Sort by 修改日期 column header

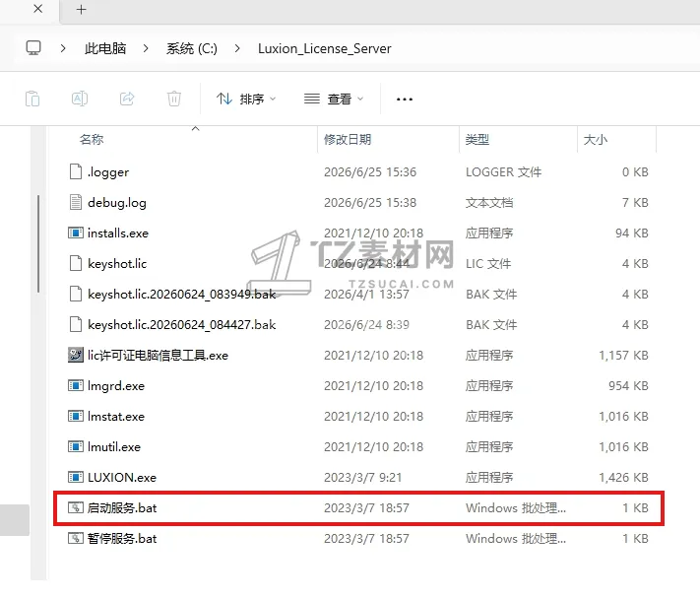tap(348, 139)
